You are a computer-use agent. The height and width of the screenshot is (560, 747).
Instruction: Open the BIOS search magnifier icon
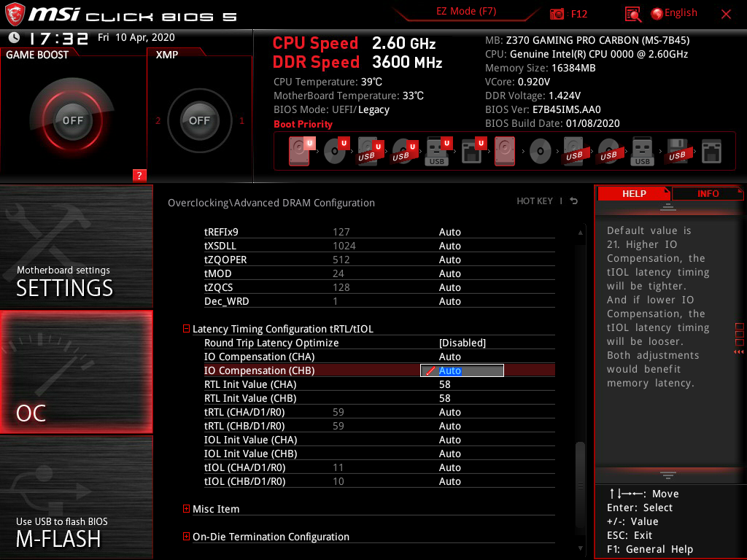click(632, 15)
